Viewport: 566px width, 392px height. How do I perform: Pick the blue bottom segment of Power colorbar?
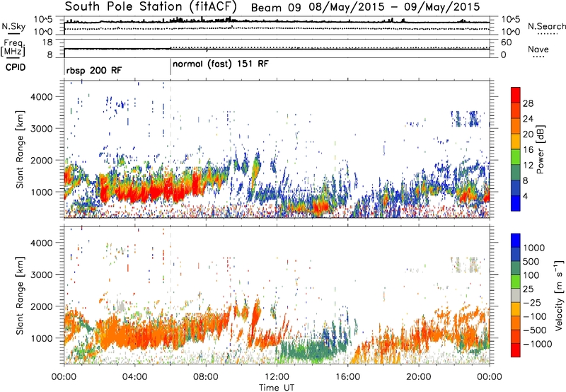point(516,204)
